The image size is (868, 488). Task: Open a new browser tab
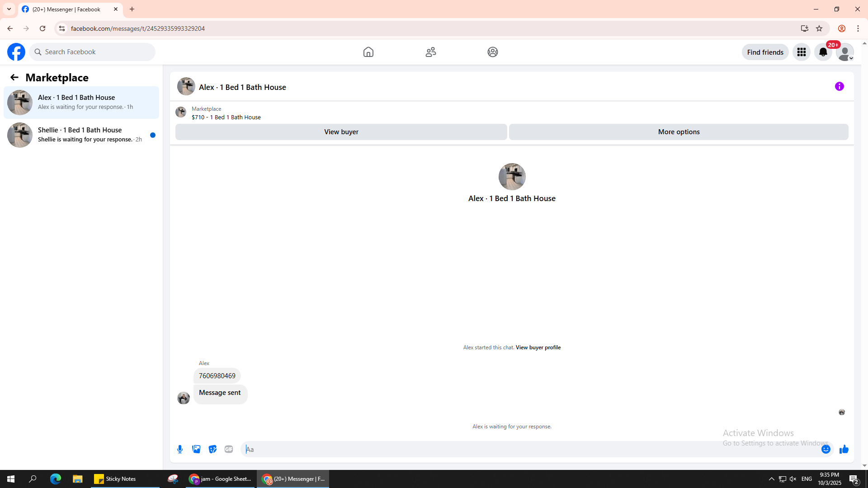click(x=132, y=9)
